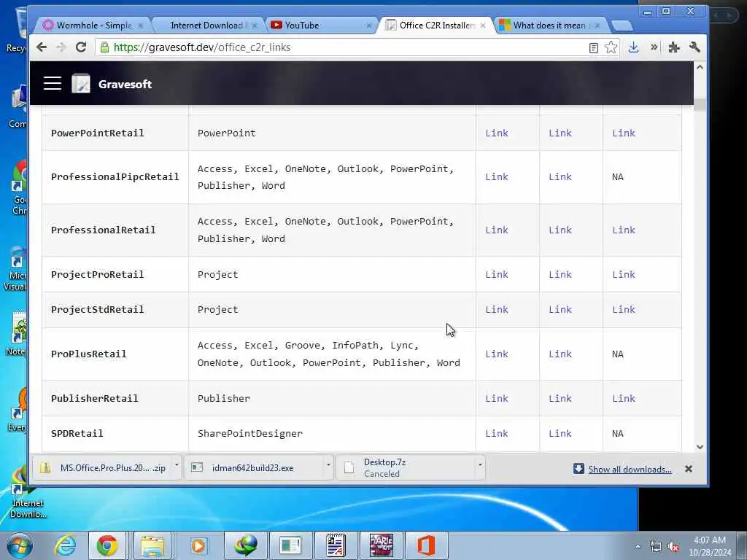Open the Gravesoft hamburger menu

pos(53,83)
